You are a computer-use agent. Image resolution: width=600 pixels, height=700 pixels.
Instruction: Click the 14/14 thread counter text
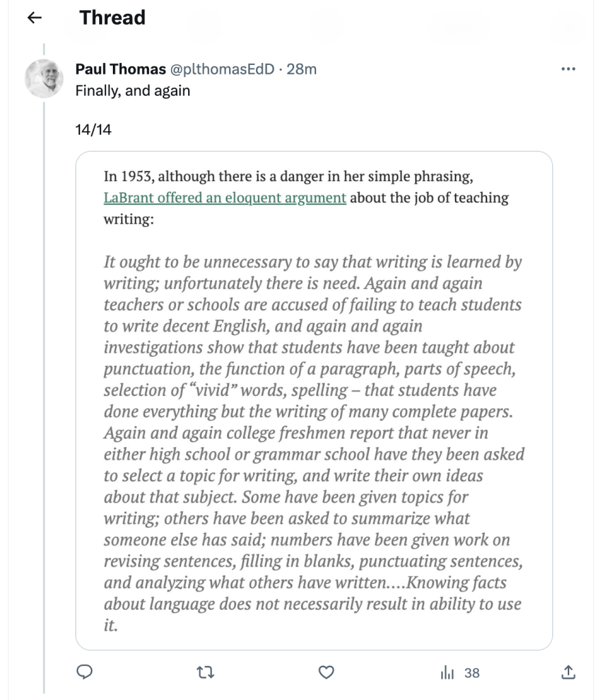93,129
